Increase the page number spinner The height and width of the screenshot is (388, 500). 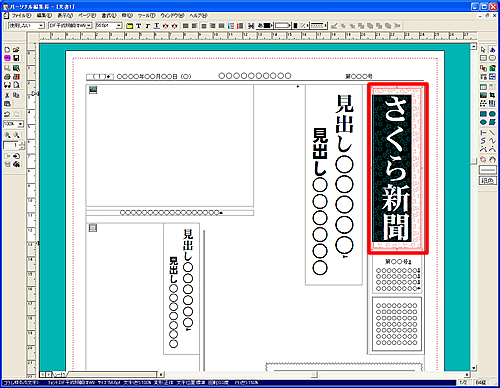point(22,143)
